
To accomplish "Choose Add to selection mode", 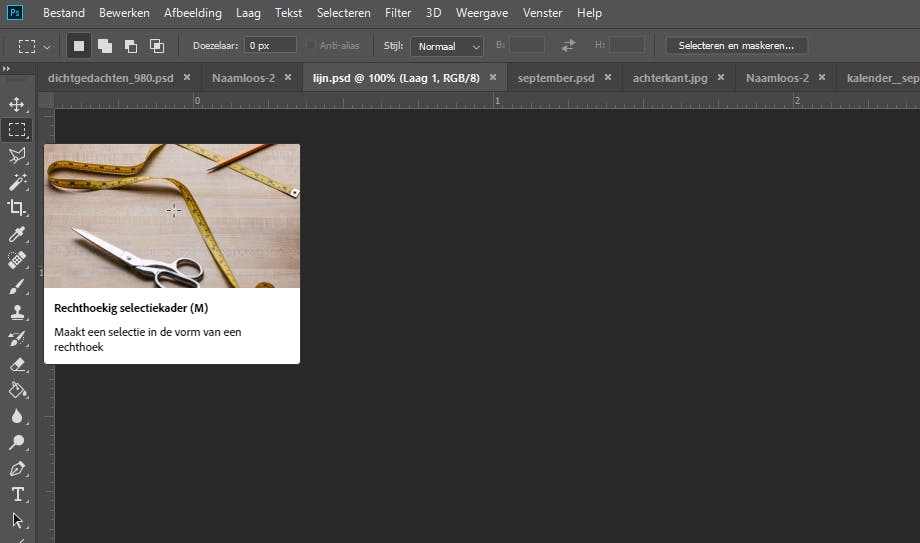I will pyautogui.click(x=104, y=46).
